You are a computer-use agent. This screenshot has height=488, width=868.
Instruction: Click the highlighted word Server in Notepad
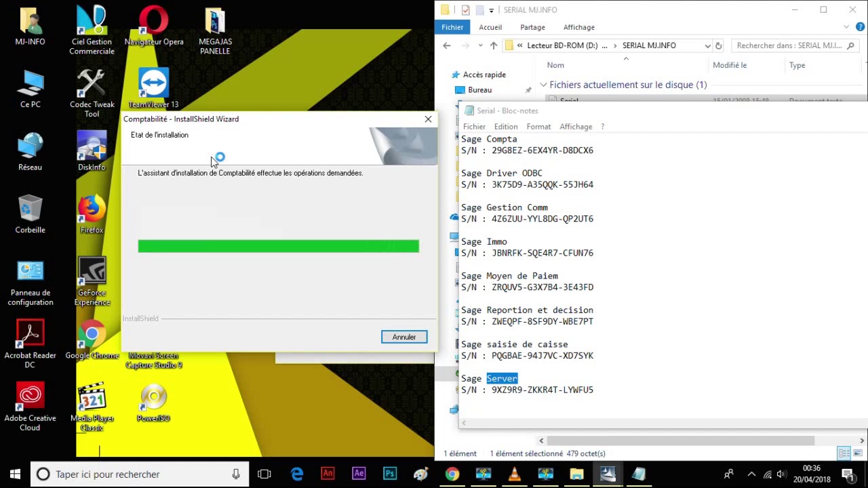[x=502, y=379]
